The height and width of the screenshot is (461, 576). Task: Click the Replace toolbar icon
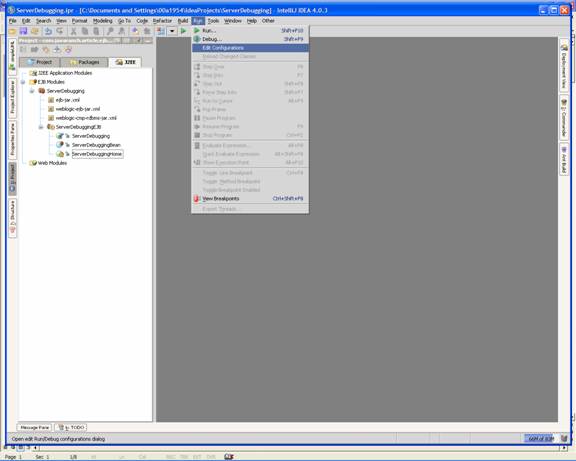121,31
